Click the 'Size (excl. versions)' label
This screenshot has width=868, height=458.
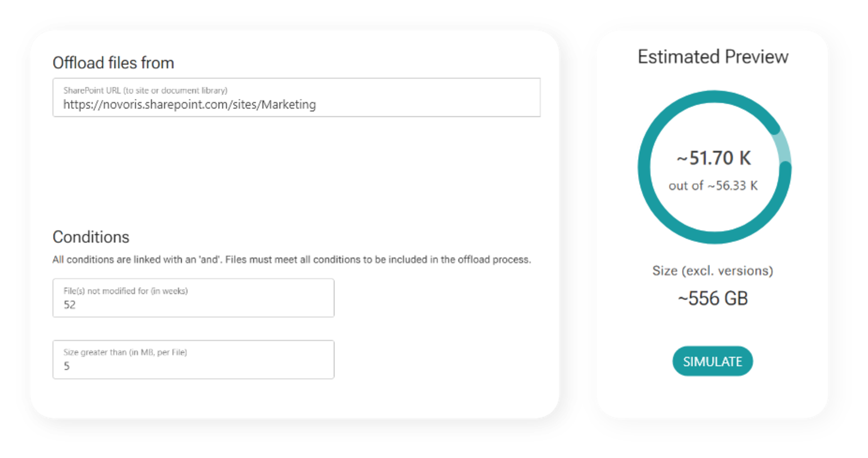(x=712, y=270)
